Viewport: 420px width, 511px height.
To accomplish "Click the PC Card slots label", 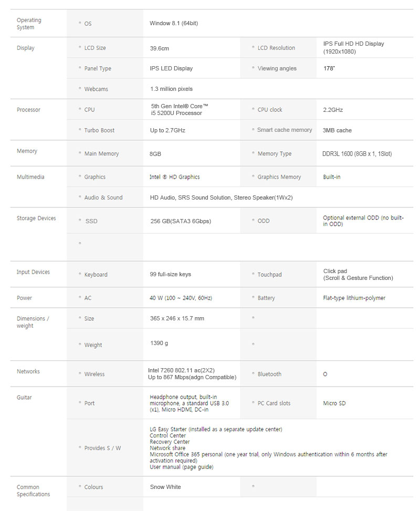I will pos(274,403).
